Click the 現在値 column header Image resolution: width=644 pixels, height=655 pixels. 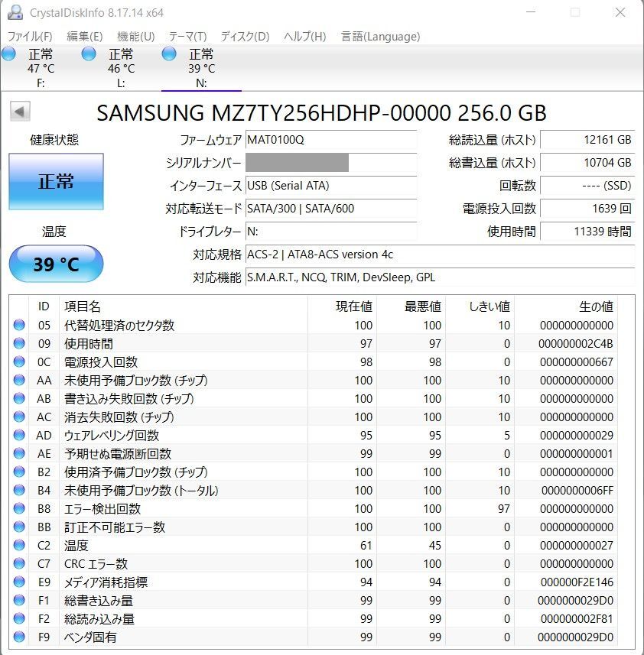pyautogui.click(x=342, y=306)
